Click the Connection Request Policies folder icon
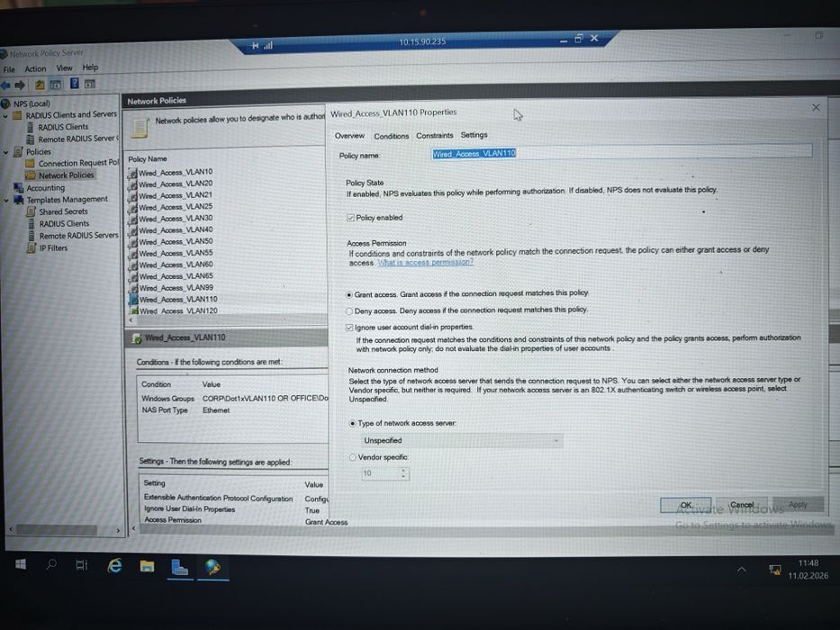The image size is (840, 630). 31,164
